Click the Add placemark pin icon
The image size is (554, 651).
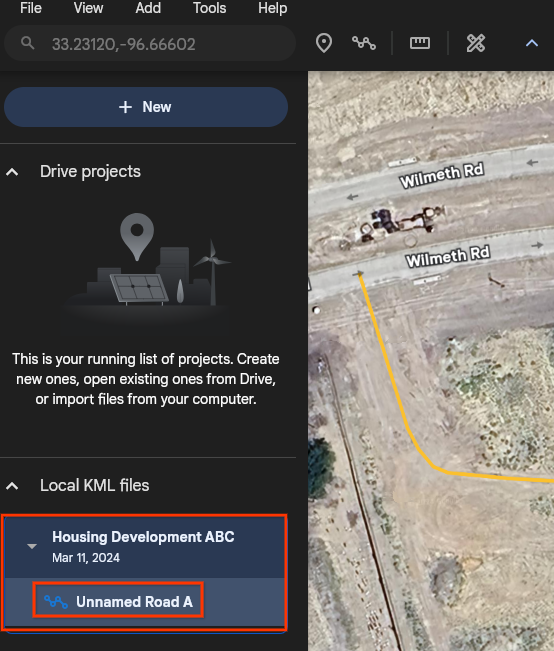tap(324, 43)
